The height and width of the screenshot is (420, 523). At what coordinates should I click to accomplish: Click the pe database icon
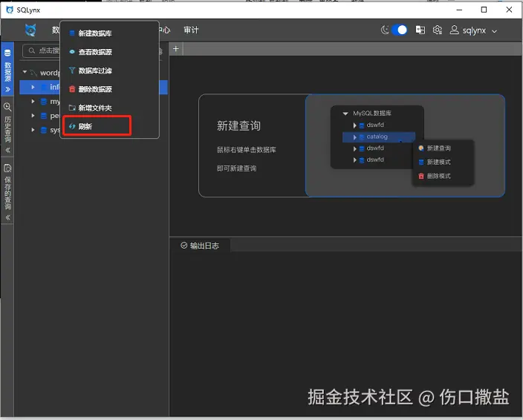tap(43, 116)
